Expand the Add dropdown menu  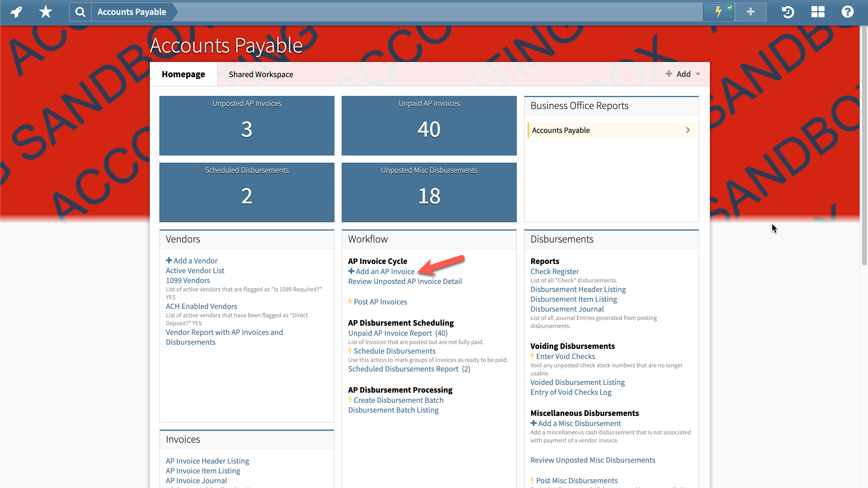coord(683,74)
